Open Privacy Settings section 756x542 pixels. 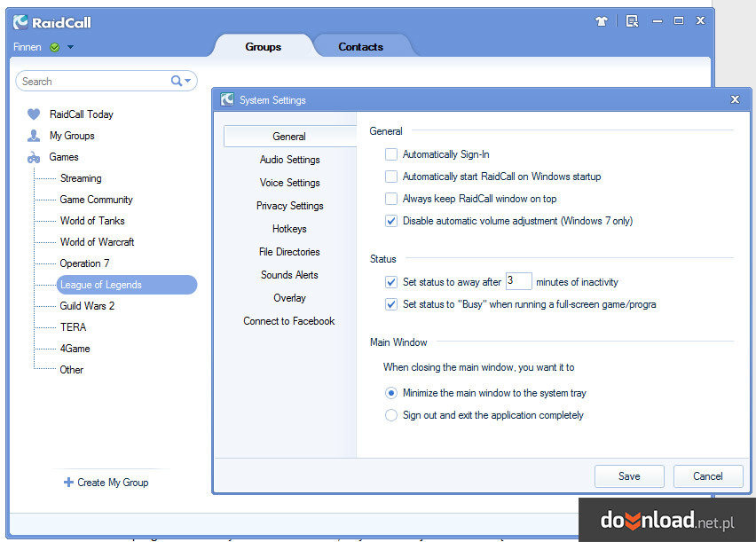(x=290, y=206)
